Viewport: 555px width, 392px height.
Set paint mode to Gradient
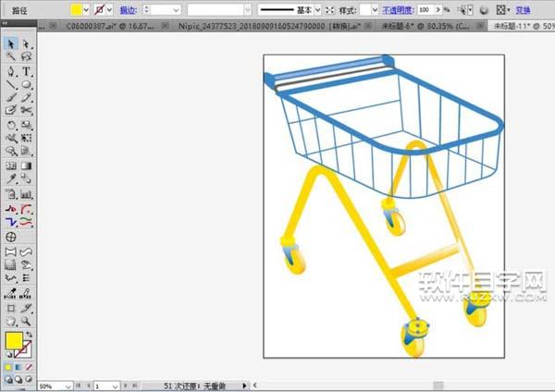tap(18, 367)
